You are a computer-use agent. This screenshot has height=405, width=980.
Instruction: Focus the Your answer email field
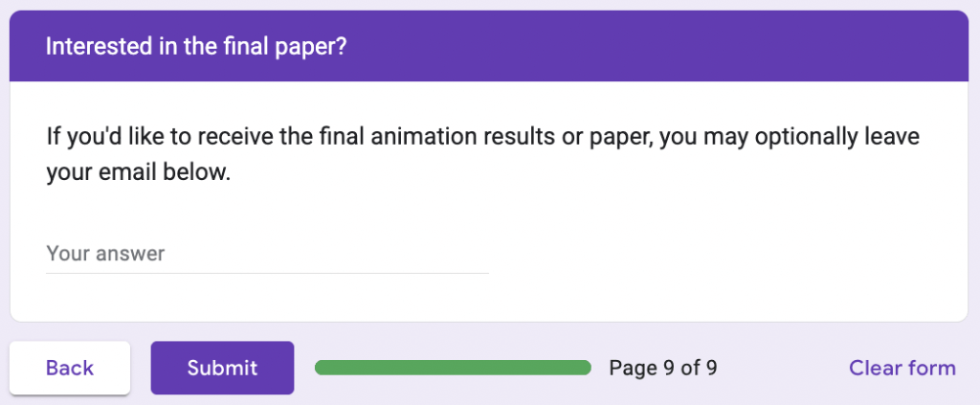coord(267,254)
